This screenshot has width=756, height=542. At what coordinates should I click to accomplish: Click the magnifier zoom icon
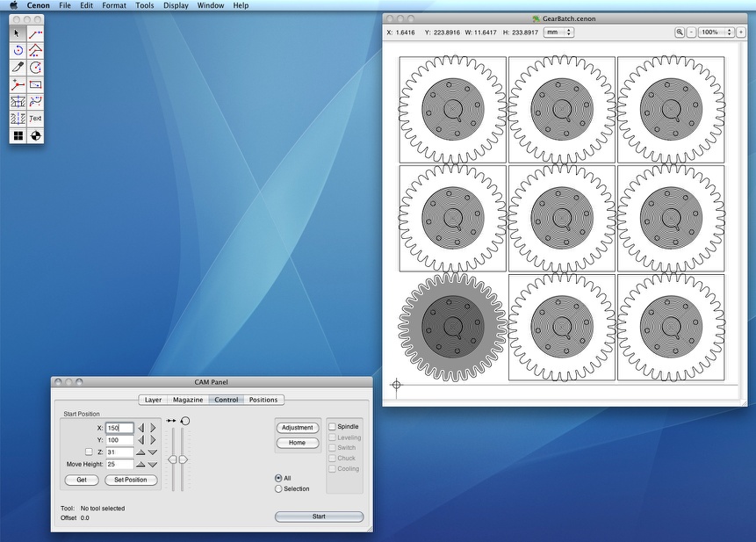pyautogui.click(x=680, y=33)
